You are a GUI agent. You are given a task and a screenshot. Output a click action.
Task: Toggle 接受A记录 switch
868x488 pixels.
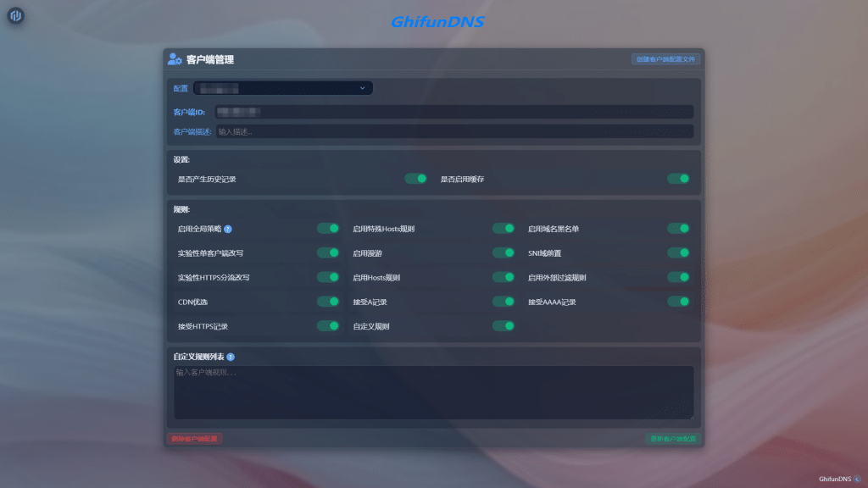tap(504, 302)
